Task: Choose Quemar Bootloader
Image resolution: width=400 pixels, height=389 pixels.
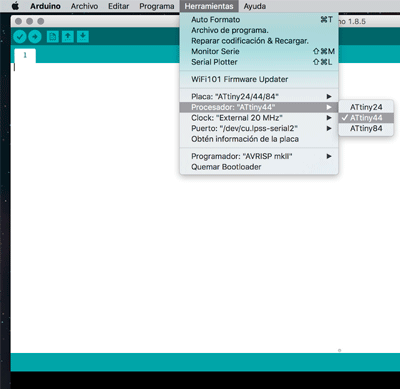Action: (x=259, y=167)
